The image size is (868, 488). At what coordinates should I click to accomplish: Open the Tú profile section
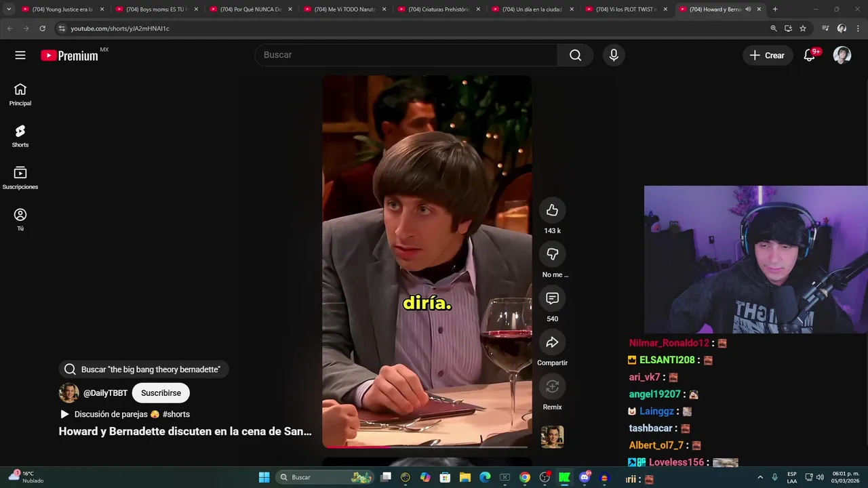(20, 220)
